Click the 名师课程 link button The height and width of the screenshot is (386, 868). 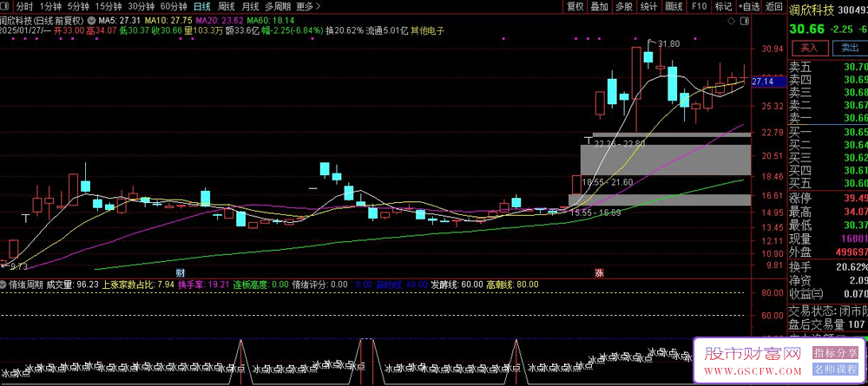[835, 370]
